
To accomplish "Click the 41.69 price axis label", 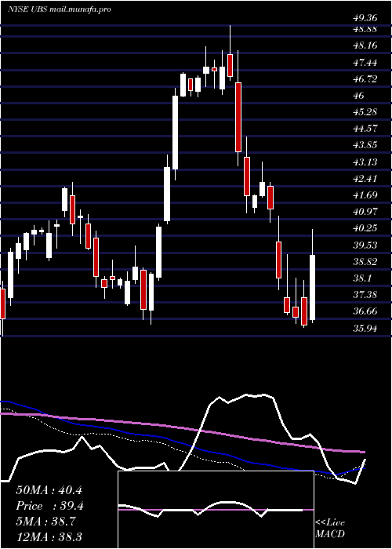I will [365, 195].
